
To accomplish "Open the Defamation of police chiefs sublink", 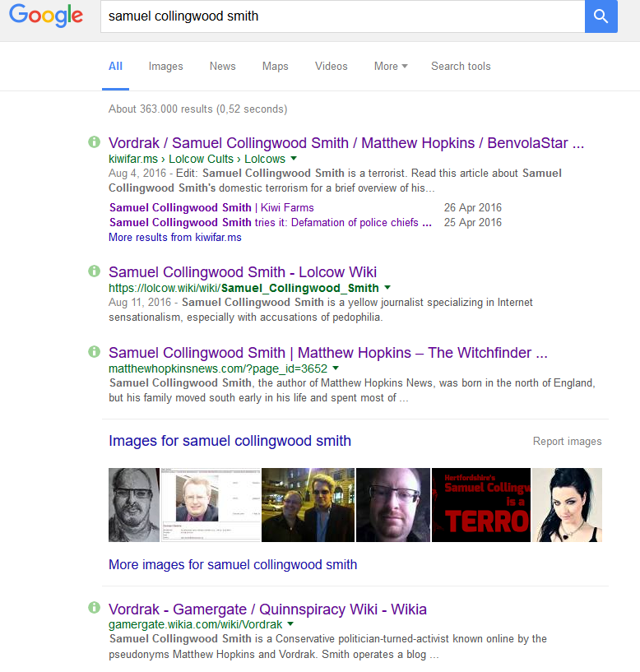I will [x=271, y=222].
